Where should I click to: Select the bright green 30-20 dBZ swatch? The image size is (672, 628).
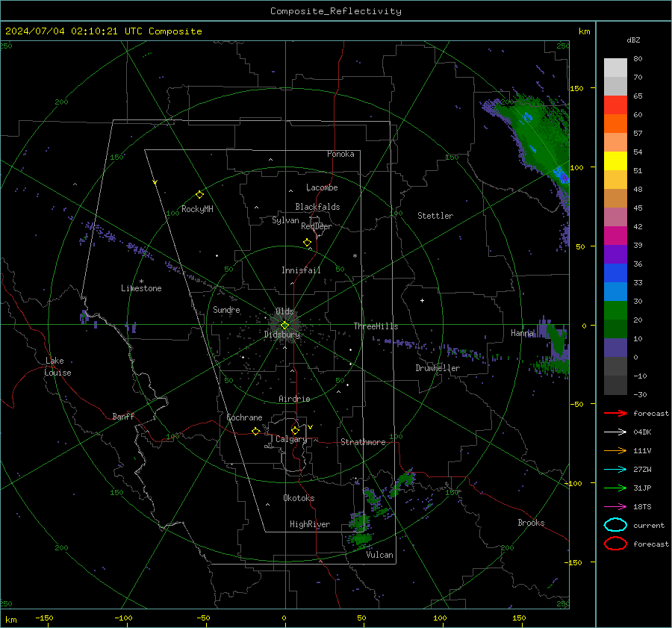tap(615, 311)
